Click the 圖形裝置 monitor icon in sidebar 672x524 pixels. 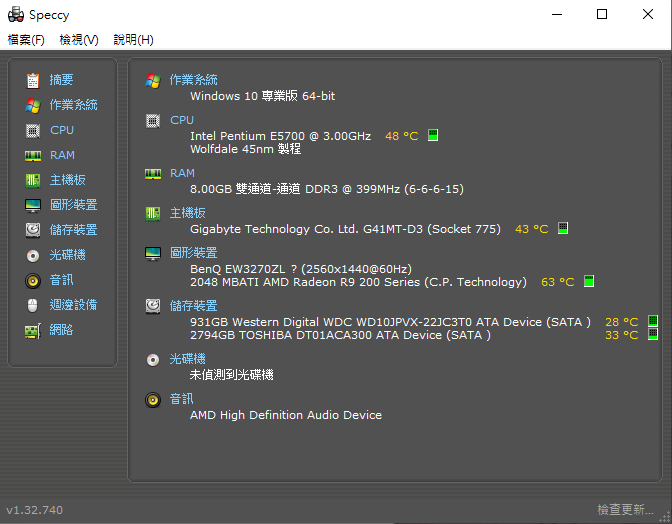(x=33, y=206)
